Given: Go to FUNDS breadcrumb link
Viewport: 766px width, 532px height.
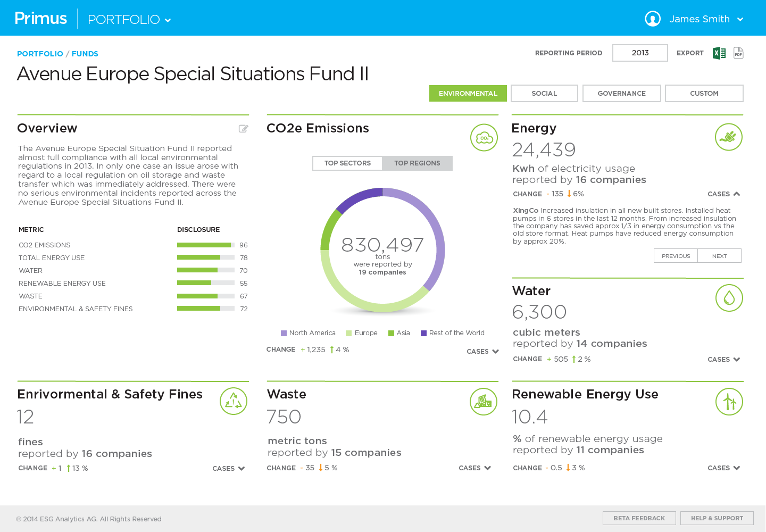Looking at the screenshot, I should tap(85, 54).
